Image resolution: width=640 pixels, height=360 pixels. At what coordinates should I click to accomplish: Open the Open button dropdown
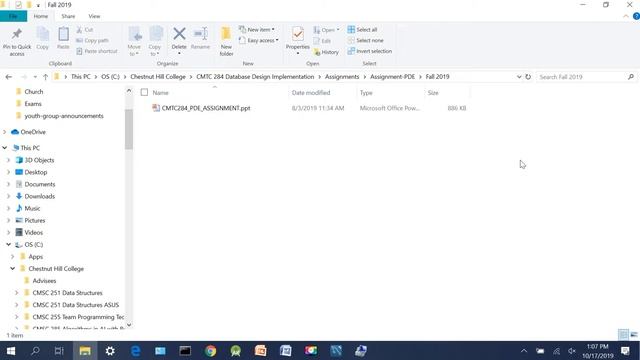(327, 30)
